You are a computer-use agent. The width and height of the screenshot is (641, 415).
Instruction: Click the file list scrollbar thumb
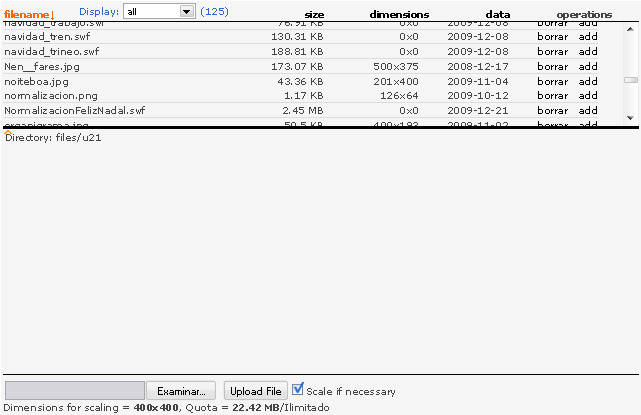coord(630,79)
